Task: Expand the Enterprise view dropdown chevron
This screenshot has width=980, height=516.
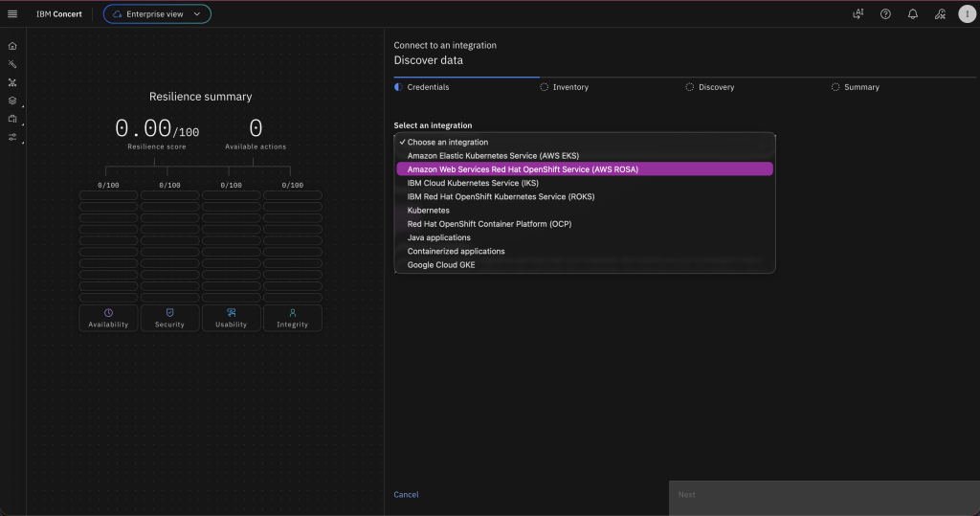Action: pyautogui.click(x=197, y=13)
